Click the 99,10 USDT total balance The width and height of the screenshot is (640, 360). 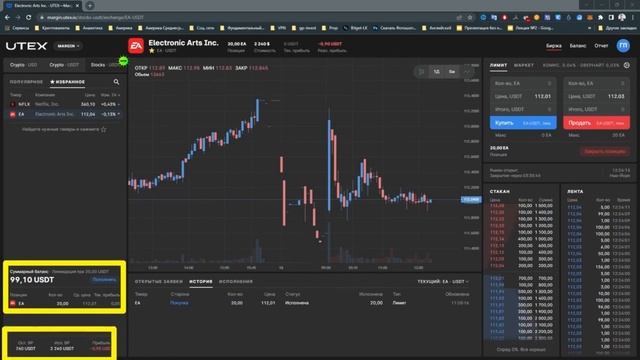32,280
